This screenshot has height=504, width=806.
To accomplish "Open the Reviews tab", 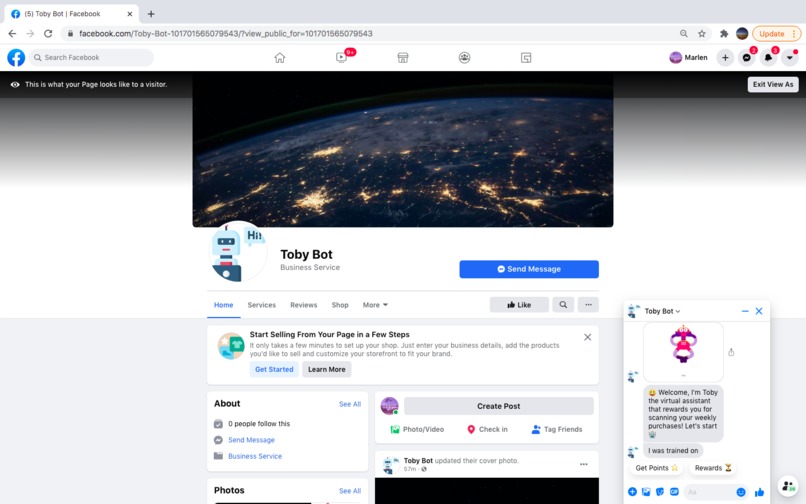I will 304,305.
